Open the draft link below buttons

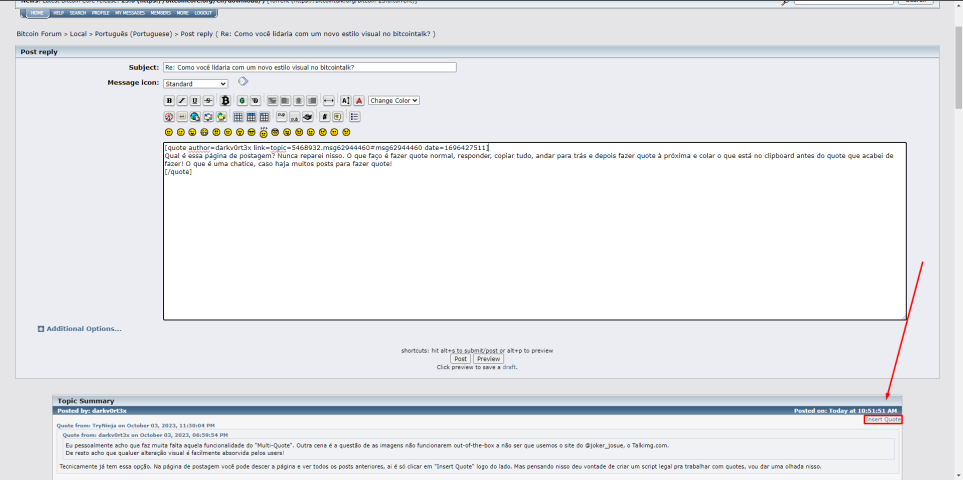[509, 367]
